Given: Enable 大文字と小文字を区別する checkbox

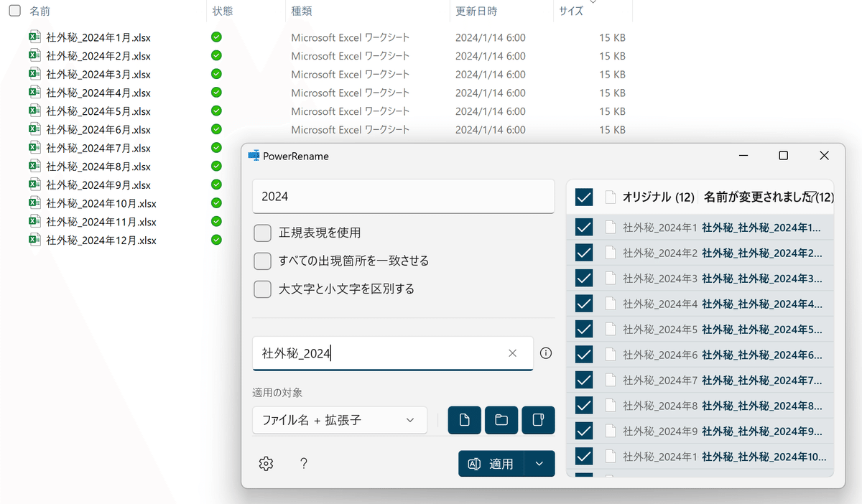Looking at the screenshot, I should 263,289.
